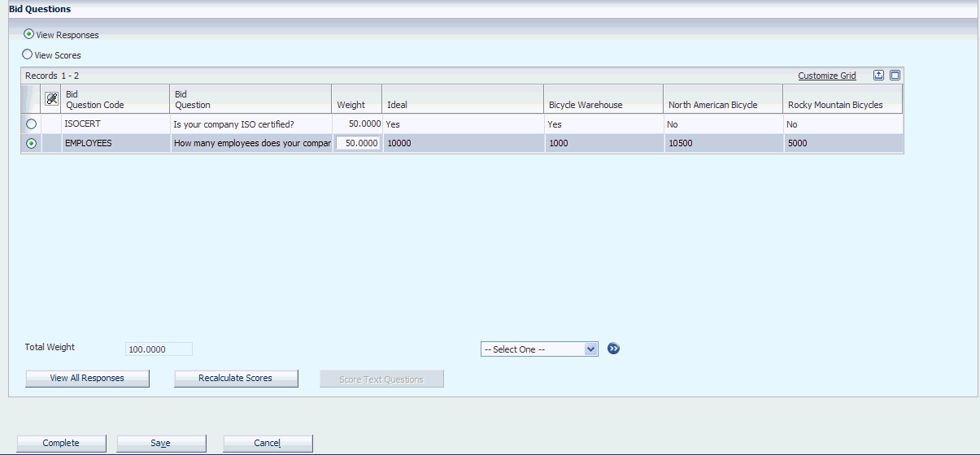The height and width of the screenshot is (455, 980).
Task: Click the Bicycle Warehouse 'Yes' cell
Action: pos(603,124)
